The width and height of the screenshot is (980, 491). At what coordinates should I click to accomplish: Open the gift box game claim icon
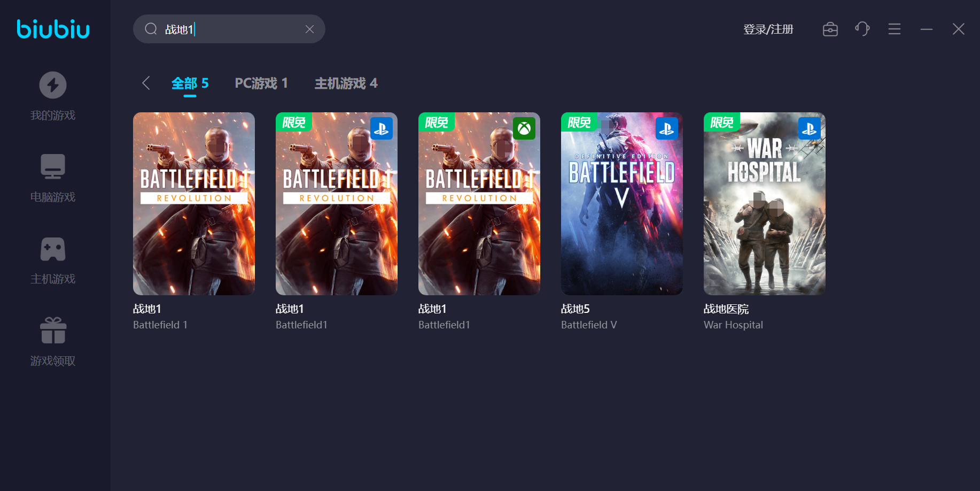tap(53, 330)
